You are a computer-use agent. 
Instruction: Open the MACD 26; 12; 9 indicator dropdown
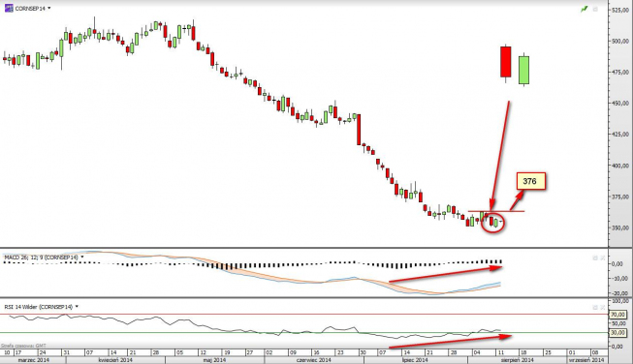[82, 258]
